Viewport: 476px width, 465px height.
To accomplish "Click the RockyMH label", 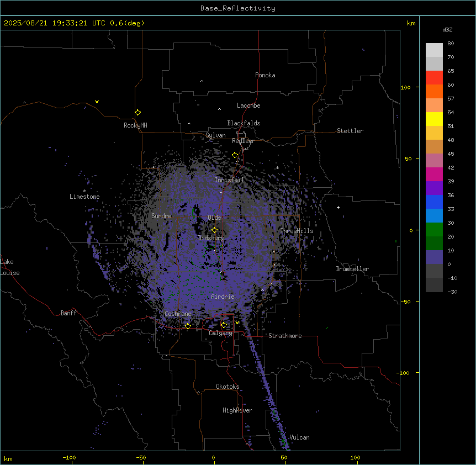I will point(135,125).
